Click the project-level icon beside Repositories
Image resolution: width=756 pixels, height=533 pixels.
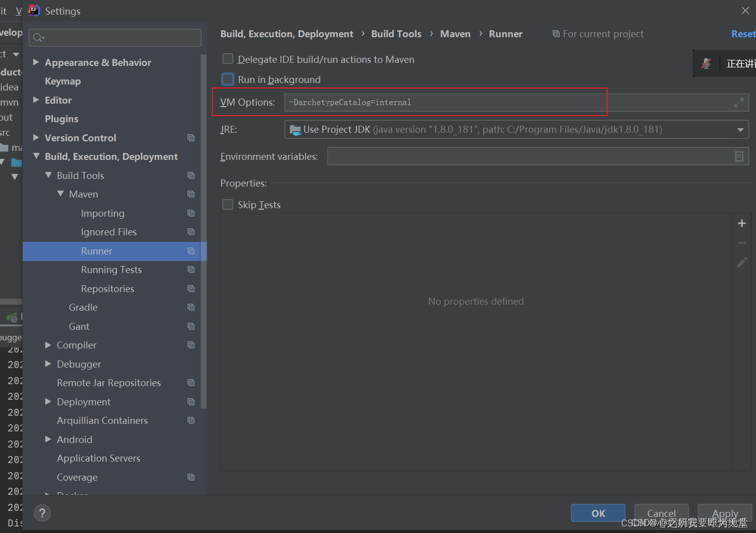[191, 289]
